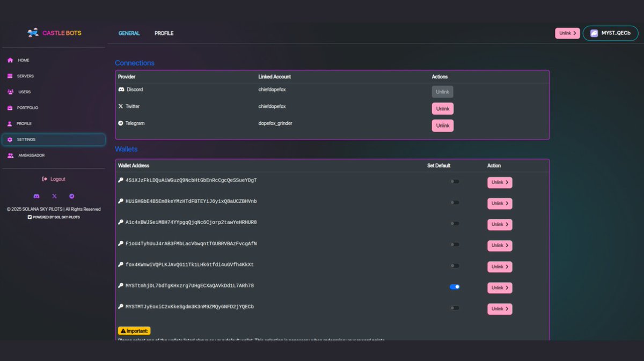Click wallet address fox4KWnwiVQPLKJAvQG11Tk1LHk6tfdi4uGVfh4KkXt
Viewport: 644px width, 361px height.
point(189,264)
